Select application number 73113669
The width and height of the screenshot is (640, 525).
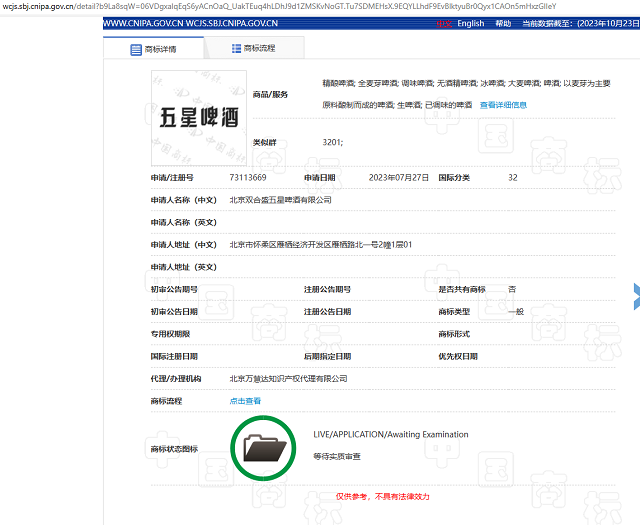tap(248, 178)
